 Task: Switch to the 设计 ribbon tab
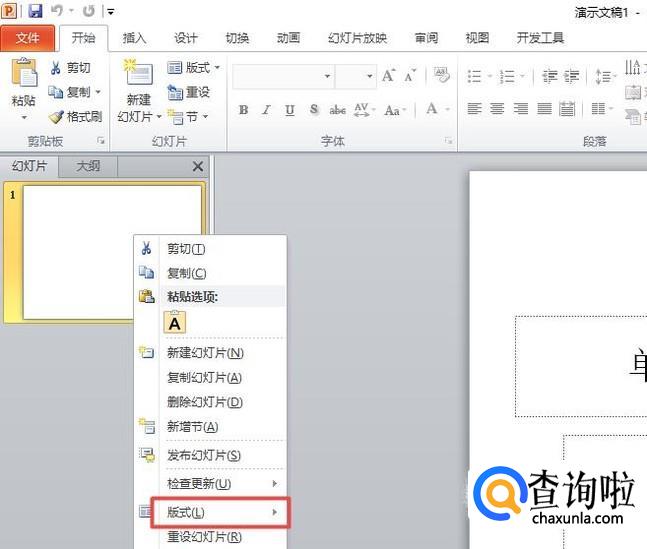point(185,38)
